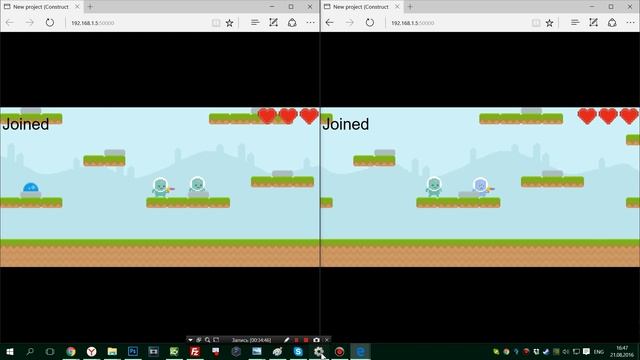Click the blue-helmet alien in right game
640x360 pixels.
482,187
